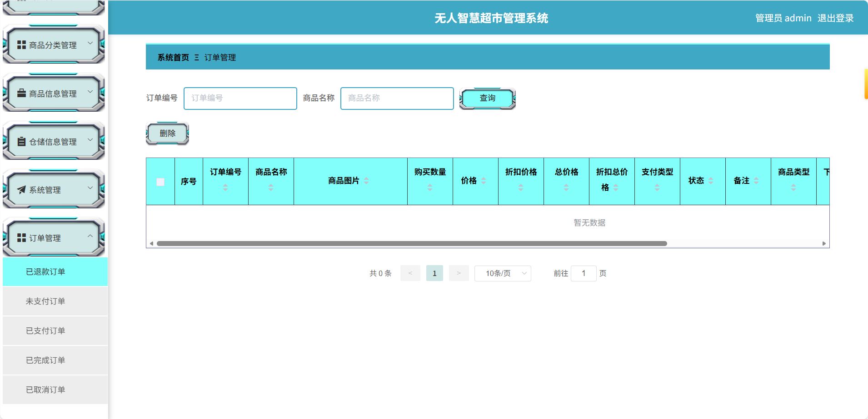Click the table scrollbar right arrow
Viewport: 868px width, 419px height.
tap(824, 244)
